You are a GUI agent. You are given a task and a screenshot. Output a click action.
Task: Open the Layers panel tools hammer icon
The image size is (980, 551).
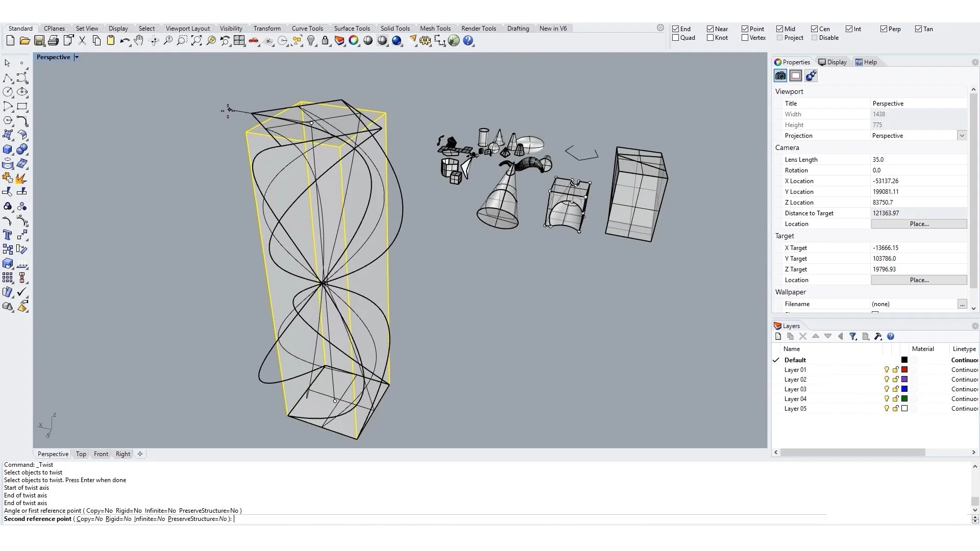(878, 336)
